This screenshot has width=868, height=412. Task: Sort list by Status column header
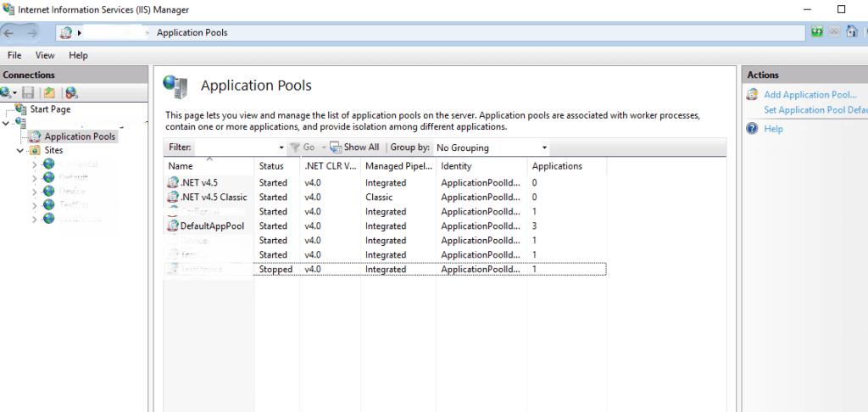(271, 166)
